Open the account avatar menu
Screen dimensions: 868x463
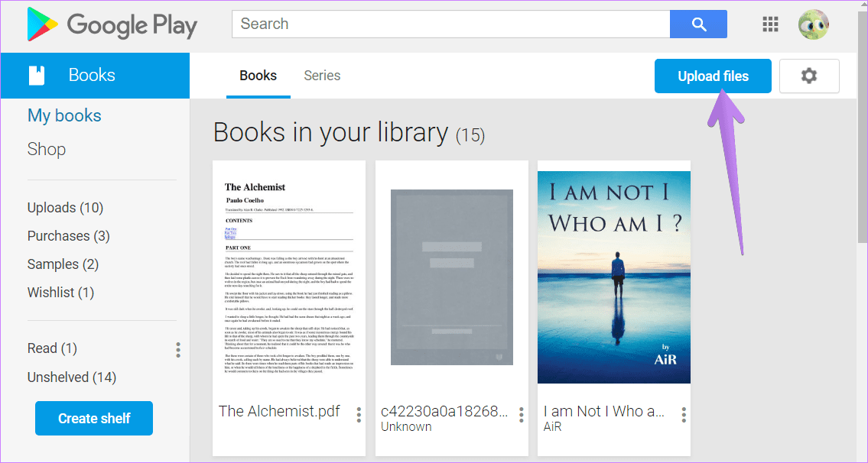[x=813, y=24]
